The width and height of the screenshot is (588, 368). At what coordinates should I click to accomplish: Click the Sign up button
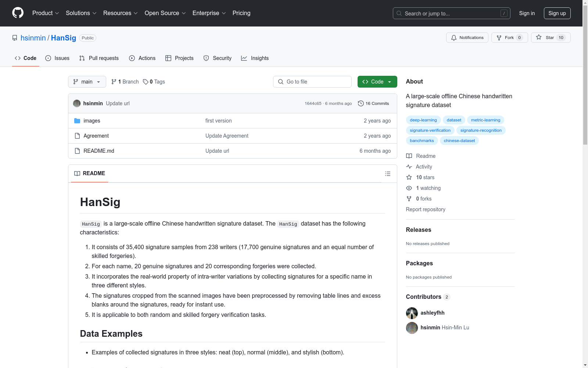point(557,13)
